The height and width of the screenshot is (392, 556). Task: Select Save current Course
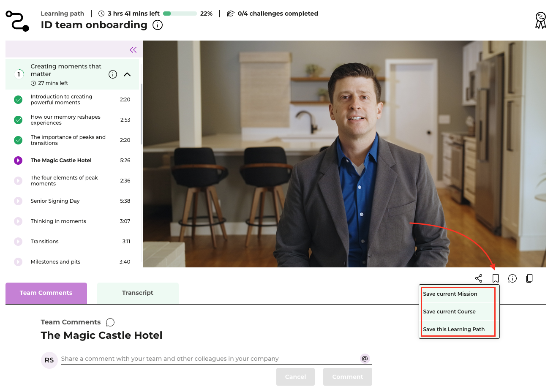pos(459,312)
